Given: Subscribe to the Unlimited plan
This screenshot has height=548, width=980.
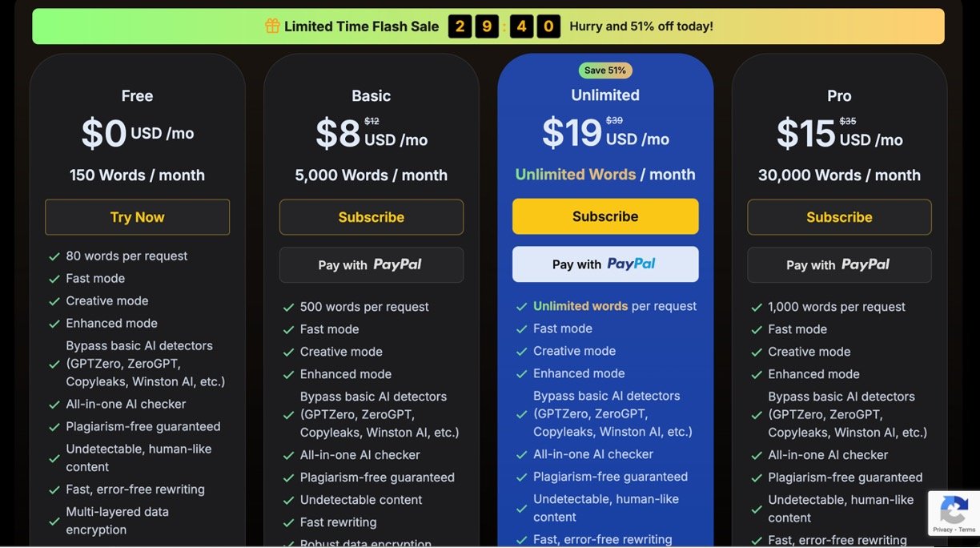Looking at the screenshot, I should pos(605,216).
